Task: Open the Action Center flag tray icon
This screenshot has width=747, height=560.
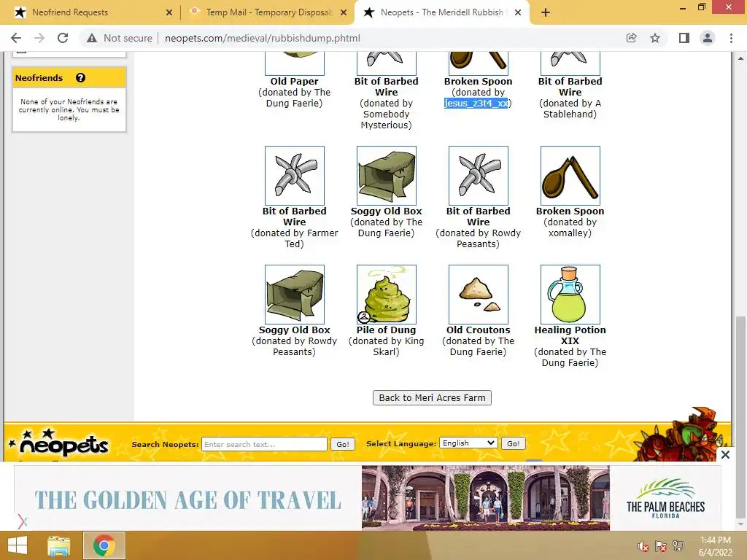Action: click(661, 546)
